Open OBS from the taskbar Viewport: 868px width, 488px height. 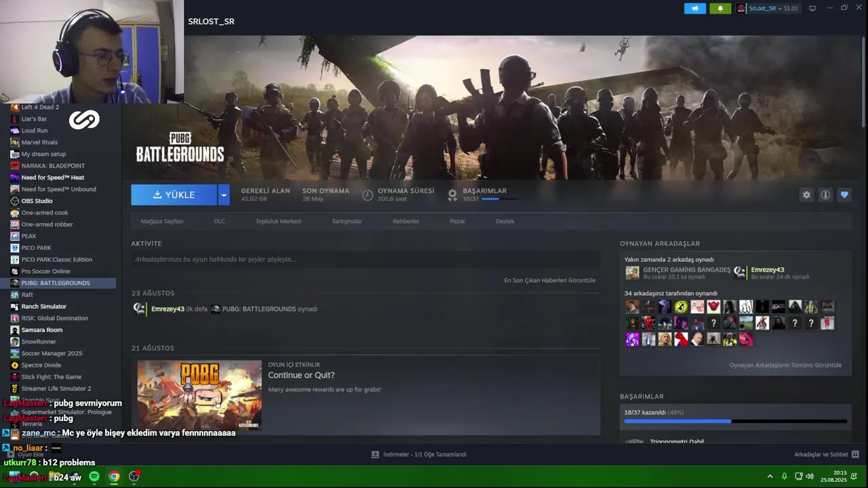coord(134,476)
